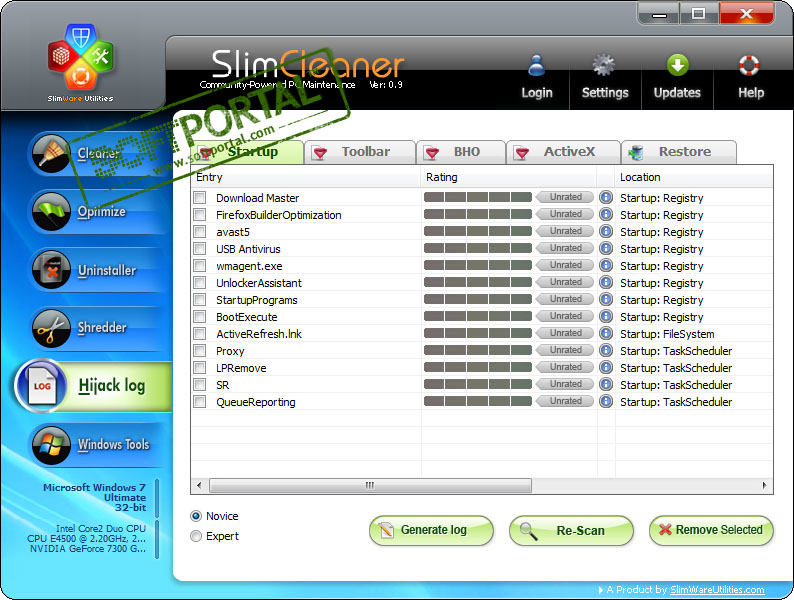Open the SlimWareUtilities.com link
The width and height of the screenshot is (794, 600).
(717, 589)
